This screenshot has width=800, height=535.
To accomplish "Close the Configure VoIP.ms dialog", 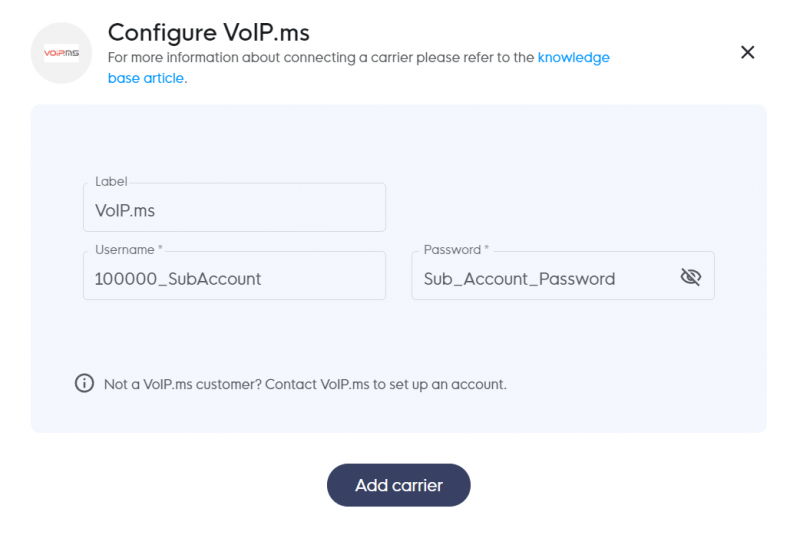I will coord(747,52).
